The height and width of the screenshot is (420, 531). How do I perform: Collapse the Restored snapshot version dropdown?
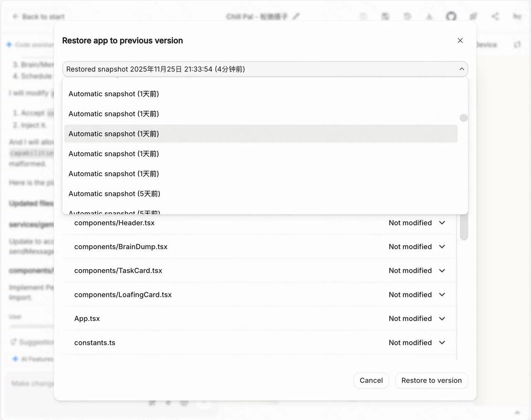click(x=461, y=69)
